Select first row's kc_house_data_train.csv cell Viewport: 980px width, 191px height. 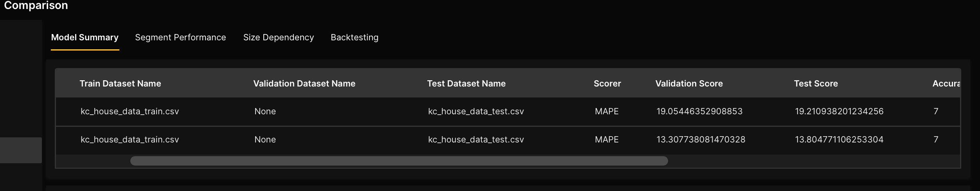[130, 112]
